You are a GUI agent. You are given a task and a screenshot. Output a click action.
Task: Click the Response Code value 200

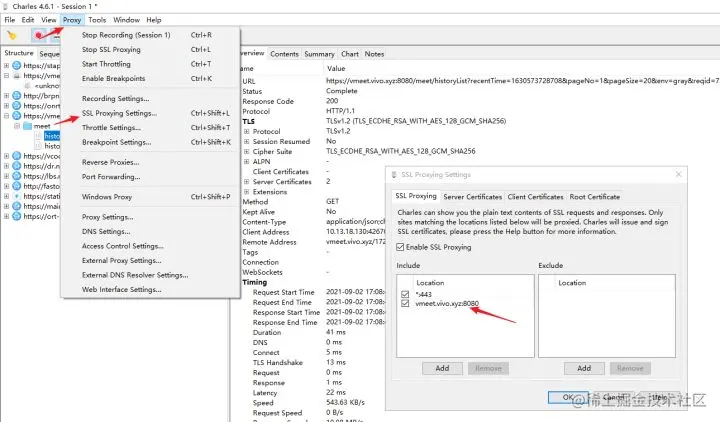(x=332, y=101)
